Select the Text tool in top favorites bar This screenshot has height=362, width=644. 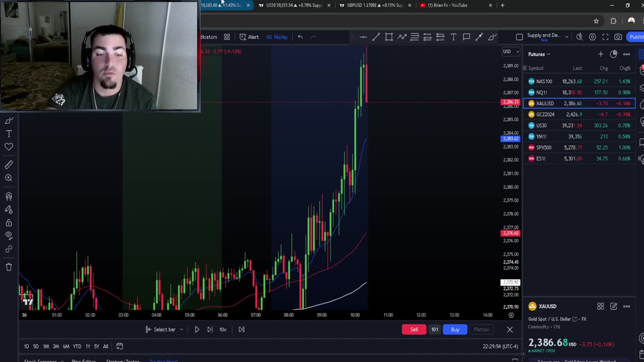point(453,37)
